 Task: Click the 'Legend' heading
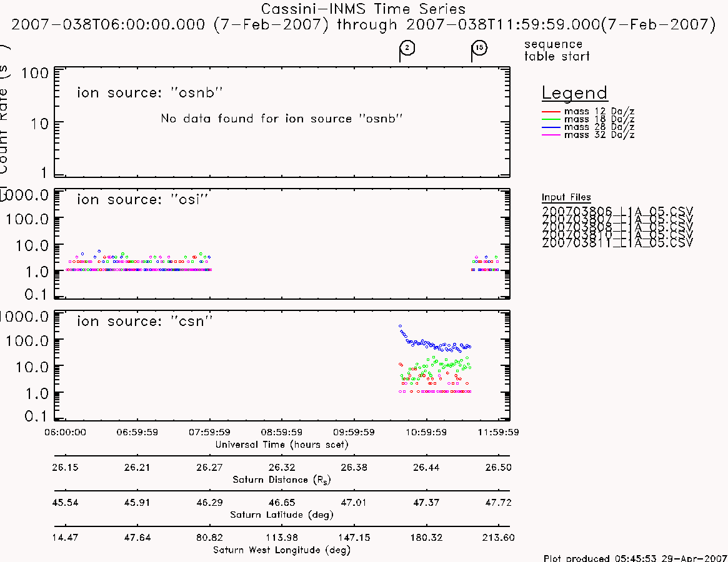pyautogui.click(x=574, y=93)
